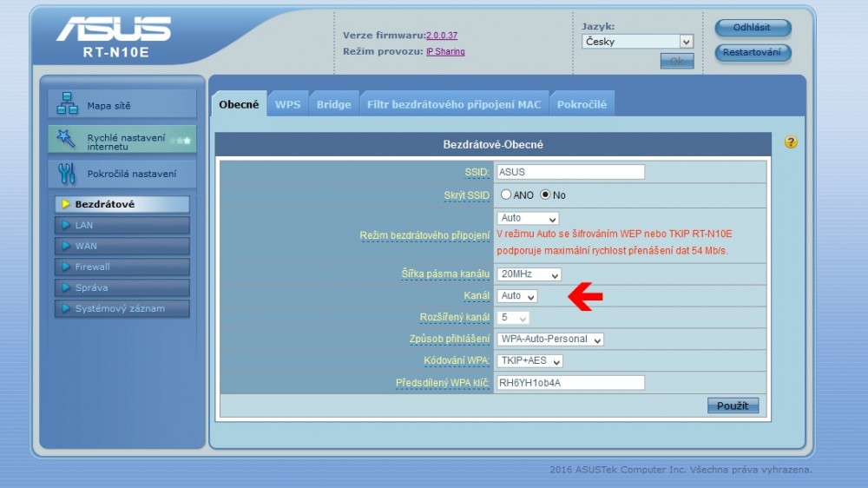Select ANO radio for Skrýt SSID
The width and height of the screenshot is (868, 488).
coord(506,195)
